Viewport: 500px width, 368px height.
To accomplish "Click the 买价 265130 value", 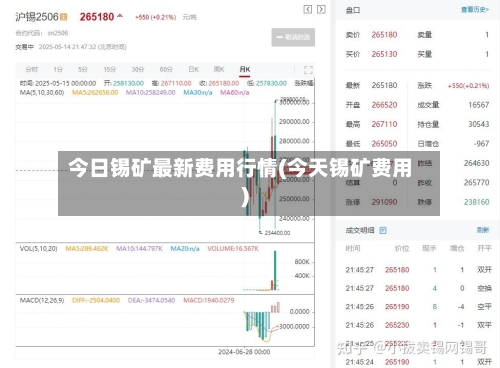I will click(384, 54).
